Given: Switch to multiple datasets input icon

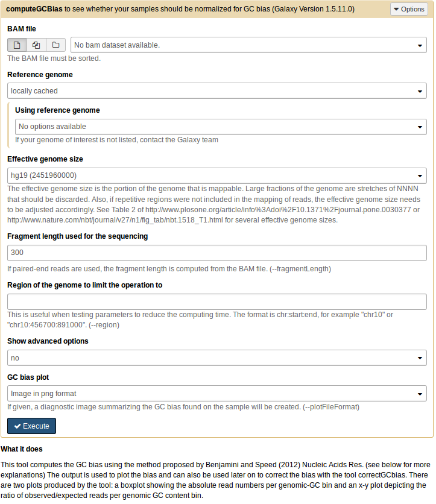Looking at the screenshot, I should click(36, 45).
